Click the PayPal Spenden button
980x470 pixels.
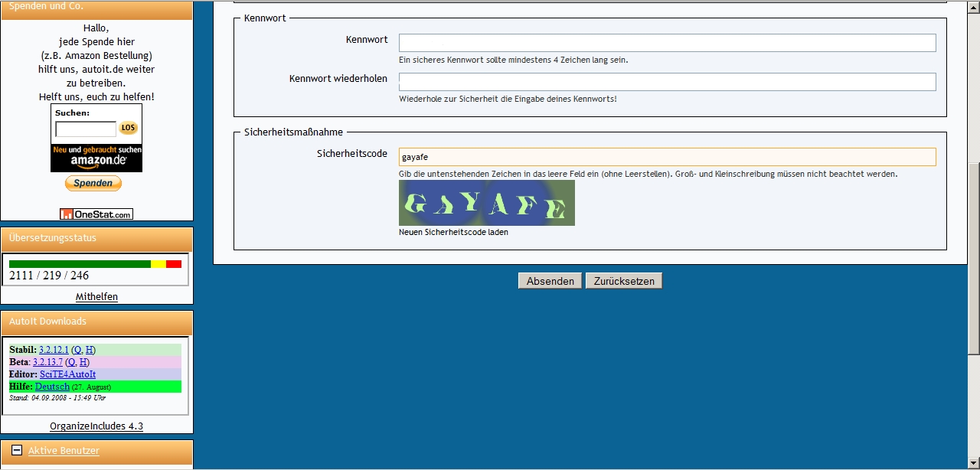[x=93, y=183]
